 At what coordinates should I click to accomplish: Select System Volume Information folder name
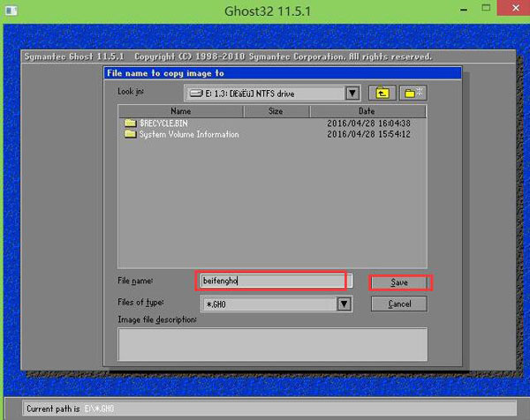tap(189, 134)
